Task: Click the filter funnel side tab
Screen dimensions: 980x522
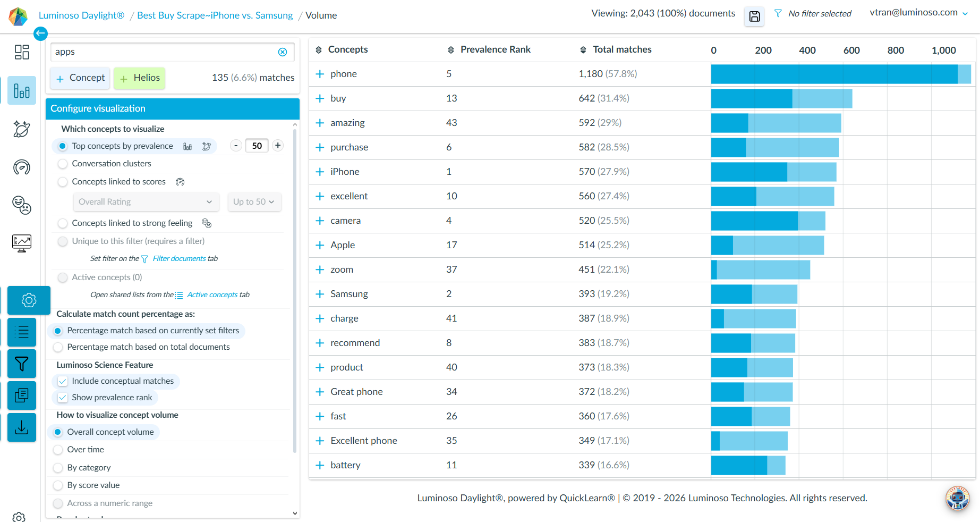Action: (x=22, y=364)
